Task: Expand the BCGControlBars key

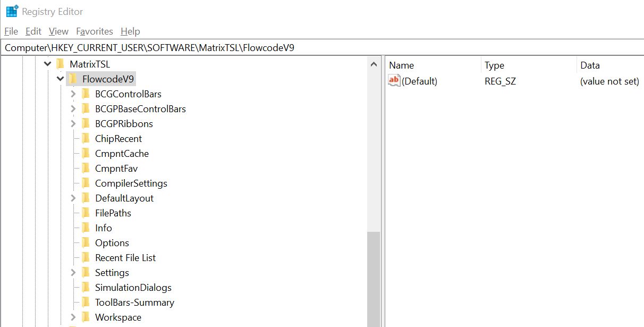Action: click(73, 94)
